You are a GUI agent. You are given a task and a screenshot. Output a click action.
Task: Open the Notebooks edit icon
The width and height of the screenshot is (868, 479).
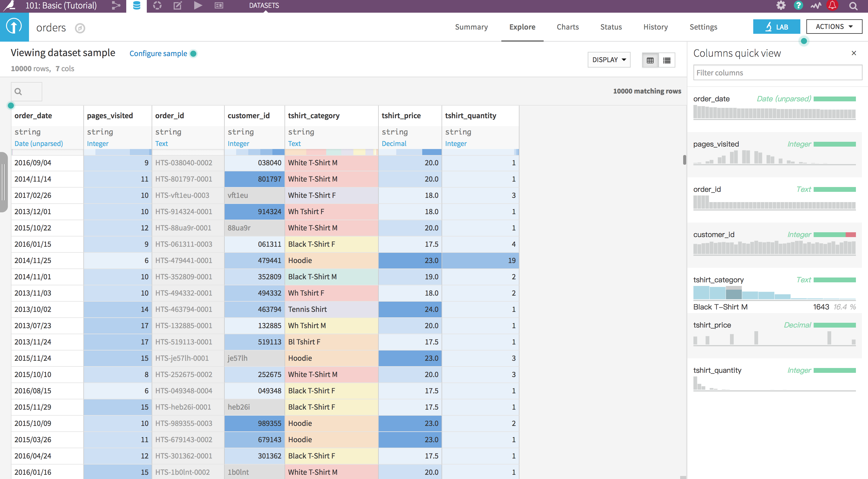pos(178,5)
